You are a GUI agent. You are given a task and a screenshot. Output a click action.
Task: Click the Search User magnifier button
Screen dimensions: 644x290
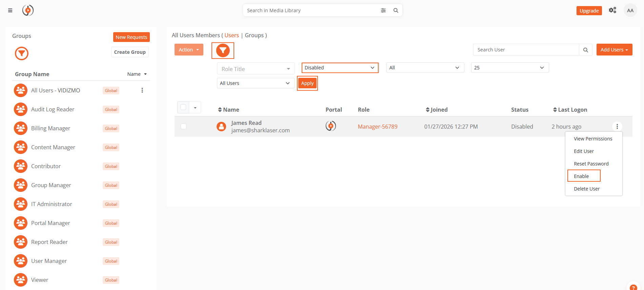586,50
